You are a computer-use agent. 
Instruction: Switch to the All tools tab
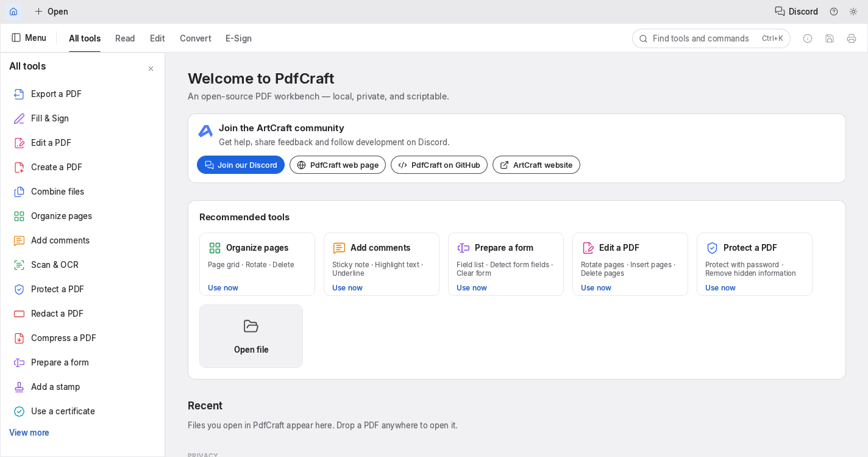(85, 38)
